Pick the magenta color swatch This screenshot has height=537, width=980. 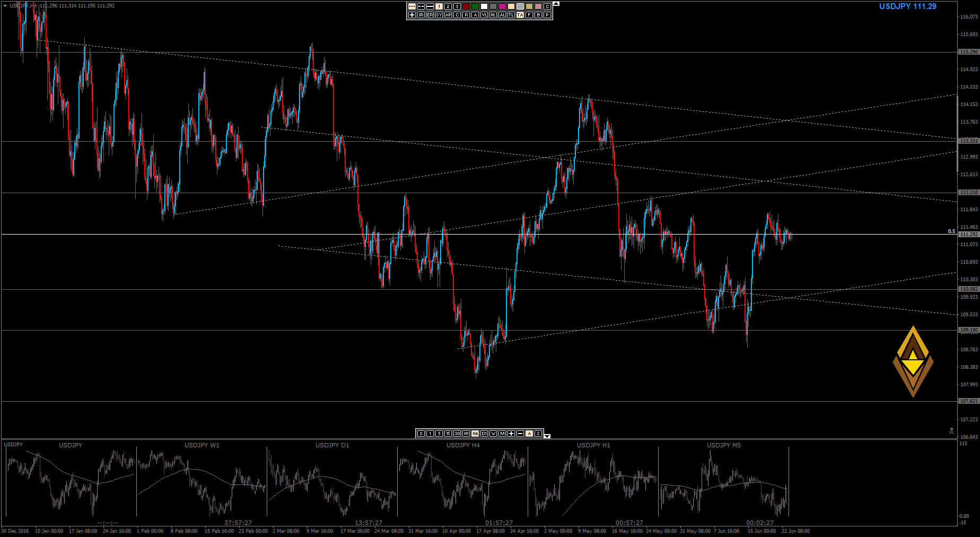pyautogui.click(x=502, y=6)
